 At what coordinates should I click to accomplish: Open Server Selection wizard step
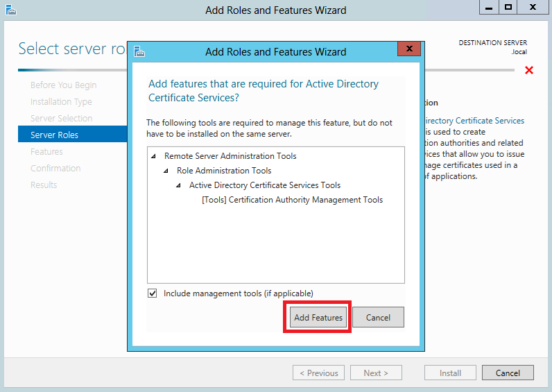[61, 119]
